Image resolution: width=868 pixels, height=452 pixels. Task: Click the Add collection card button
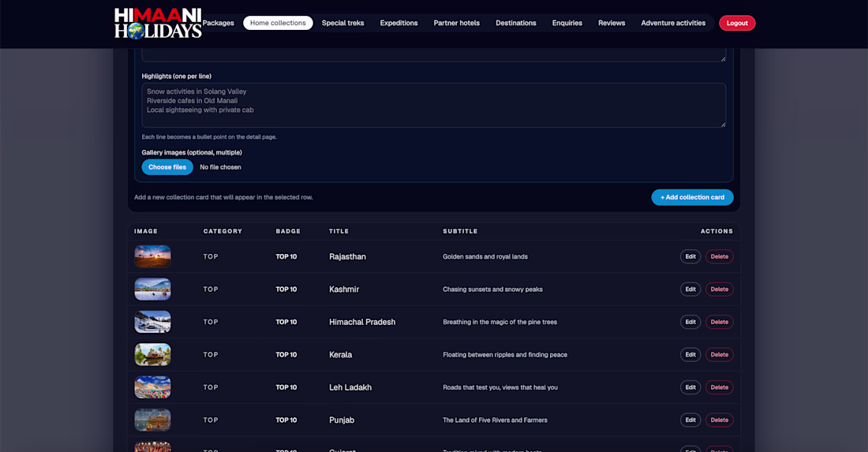pyautogui.click(x=692, y=197)
